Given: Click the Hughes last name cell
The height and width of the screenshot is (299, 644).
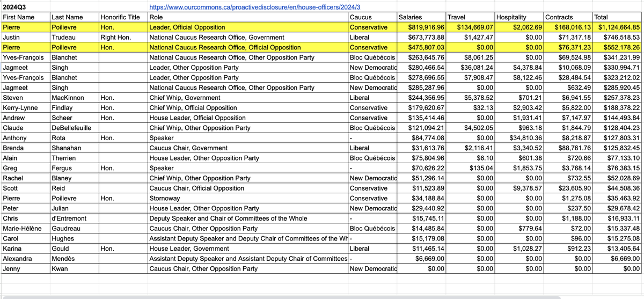Looking at the screenshot, I should (74, 239).
